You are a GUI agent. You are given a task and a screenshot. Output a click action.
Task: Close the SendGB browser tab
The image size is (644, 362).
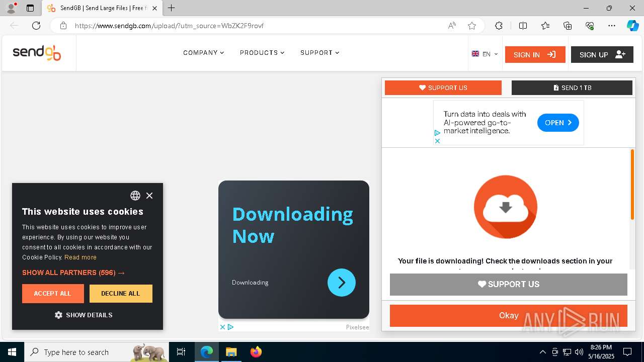154,8
